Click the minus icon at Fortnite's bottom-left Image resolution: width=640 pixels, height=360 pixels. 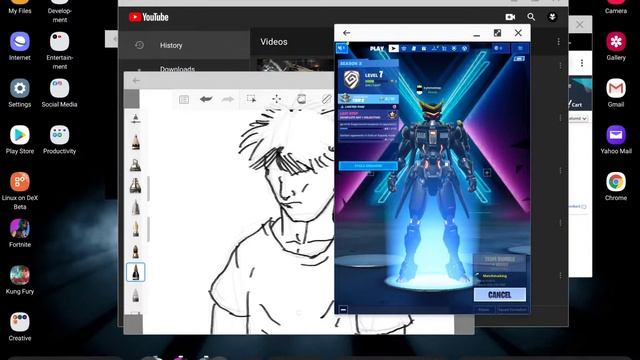coord(343,309)
